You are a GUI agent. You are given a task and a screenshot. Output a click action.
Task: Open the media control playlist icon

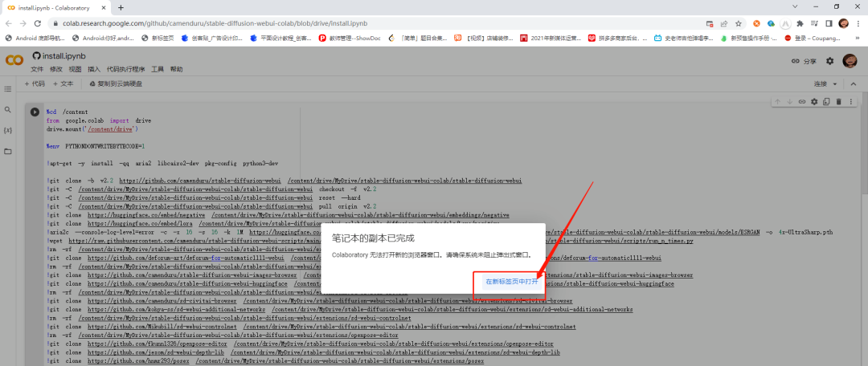tap(814, 24)
